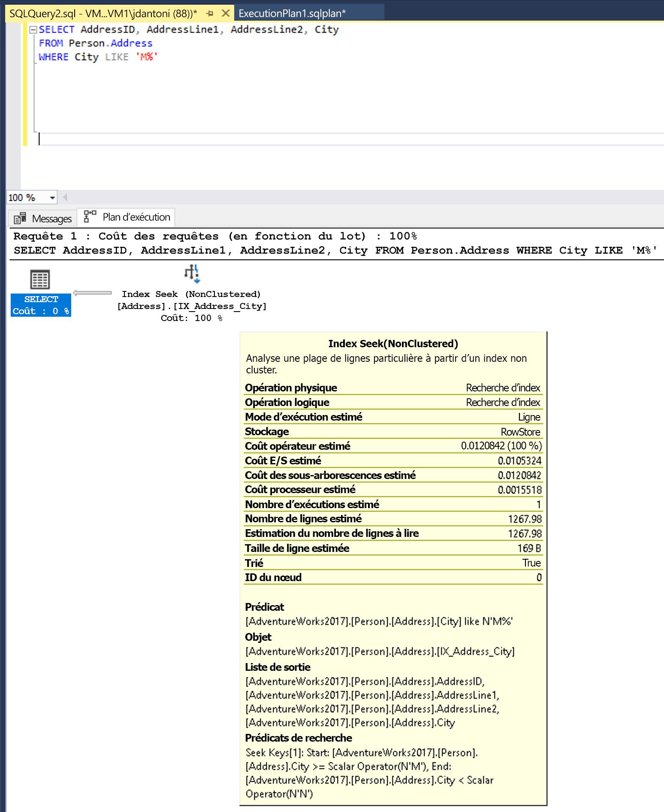664x812 pixels.
Task: Click the 'M%' string literal in editor
Action: coord(147,57)
